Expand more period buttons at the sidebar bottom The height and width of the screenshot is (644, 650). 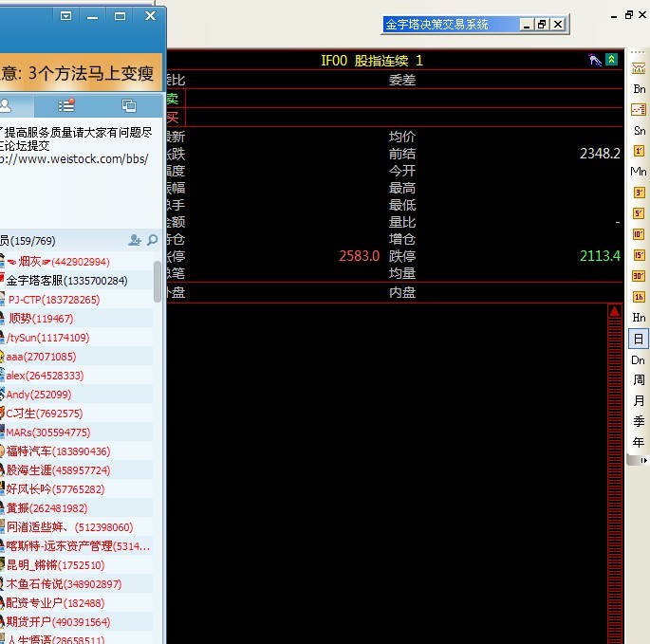coord(644,460)
